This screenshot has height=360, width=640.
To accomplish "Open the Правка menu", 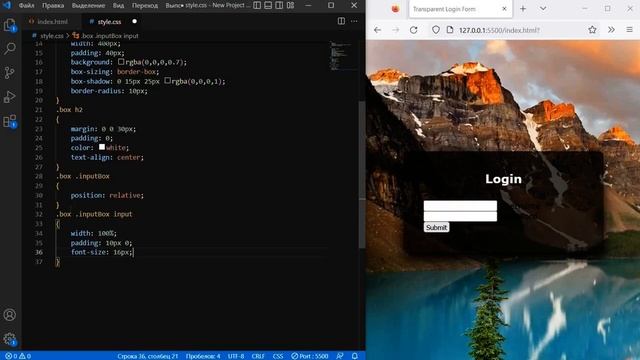I will [x=53, y=6].
